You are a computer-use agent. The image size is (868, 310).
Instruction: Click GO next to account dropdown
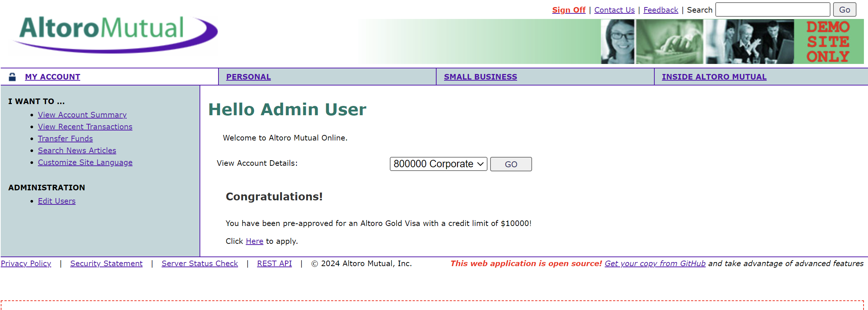coord(511,164)
